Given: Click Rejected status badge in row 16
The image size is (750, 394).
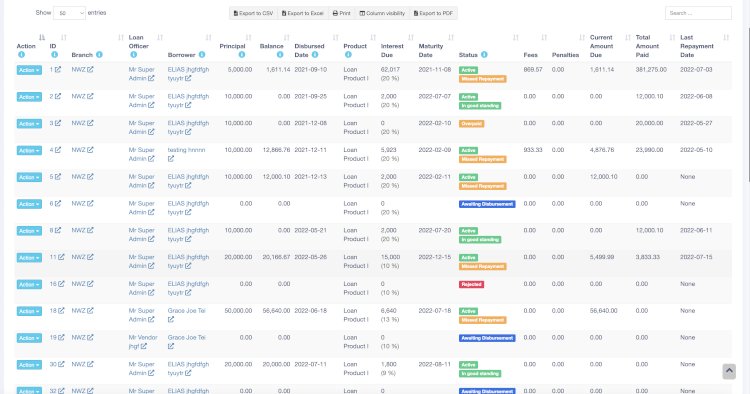Looking at the screenshot, I should pyautogui.click(x=472, y=284).
